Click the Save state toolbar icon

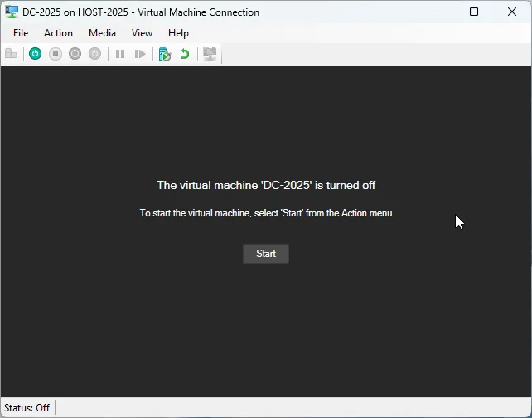click(94, 54)
